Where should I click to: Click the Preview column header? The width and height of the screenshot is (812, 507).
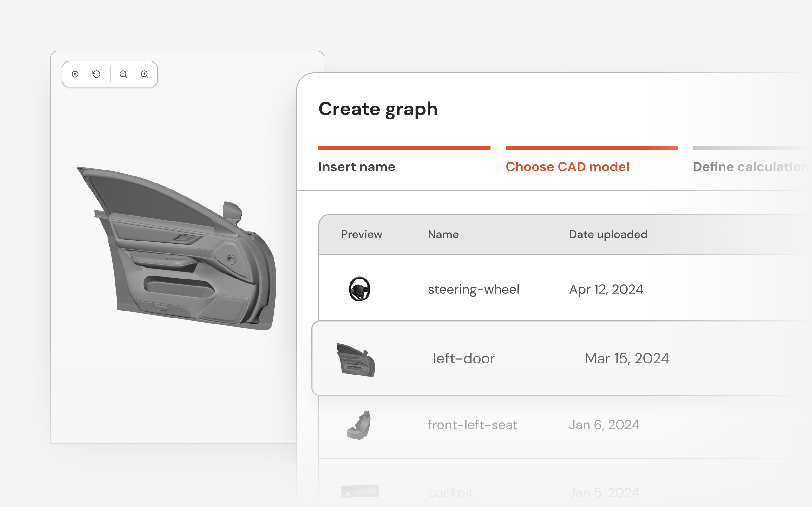[x=361, y=234]
